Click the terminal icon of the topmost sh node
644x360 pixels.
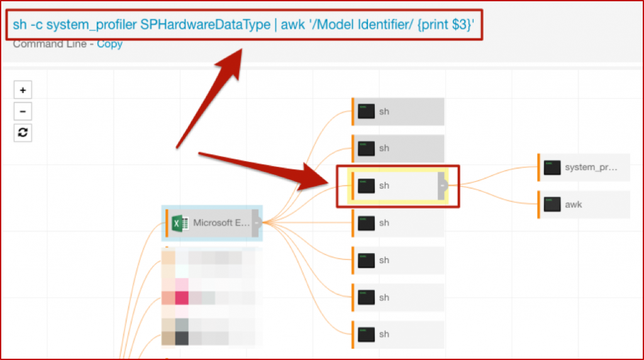tap(366, 111)
